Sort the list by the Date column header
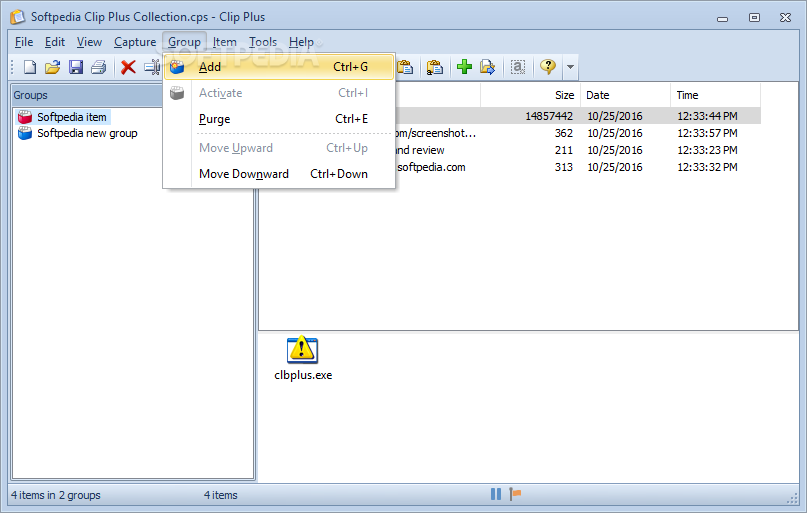807x513 pixels. (x=625, y=95)
